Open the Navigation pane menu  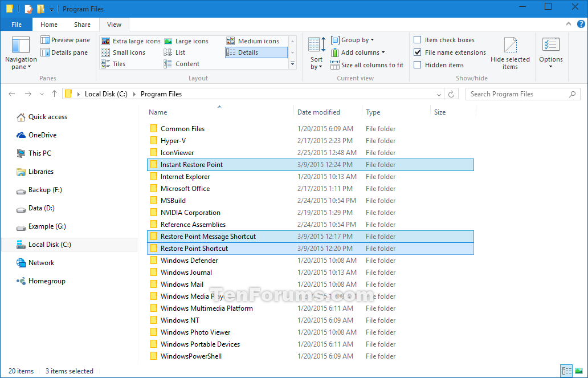coord(21,52)
